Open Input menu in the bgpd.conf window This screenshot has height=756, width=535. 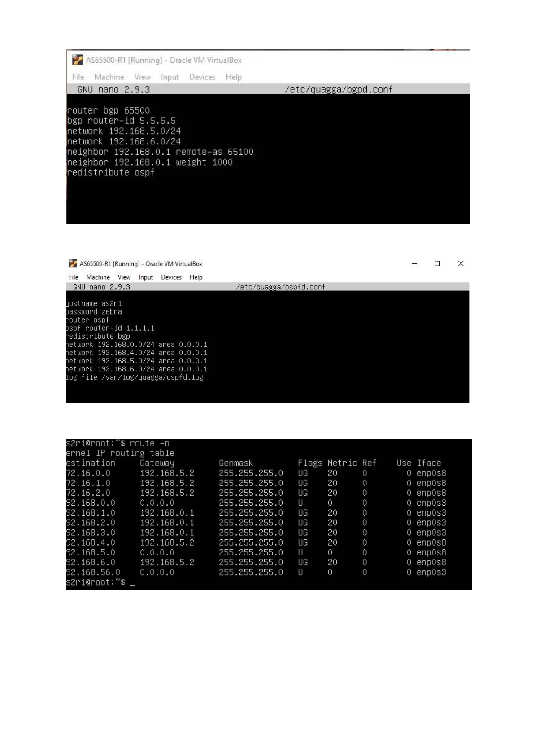[170, 77]
